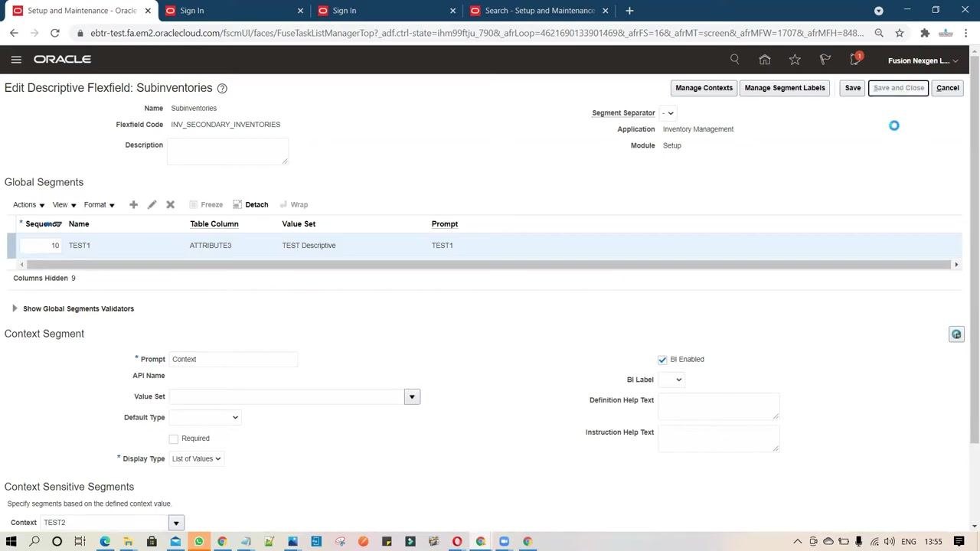Screen dimensions: 980x551
Task: Click the Prompt field containing Context
Action: point(233,360)
